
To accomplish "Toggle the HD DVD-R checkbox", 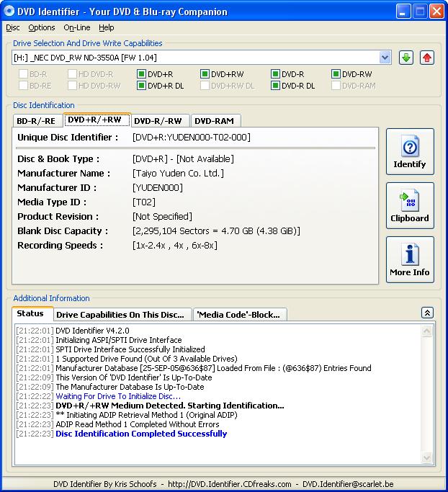I will click(72, 74).
